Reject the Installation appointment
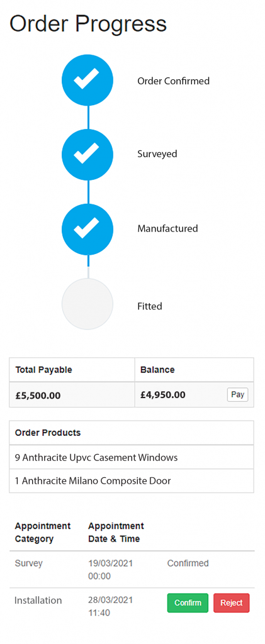 [x=231, y=603]
